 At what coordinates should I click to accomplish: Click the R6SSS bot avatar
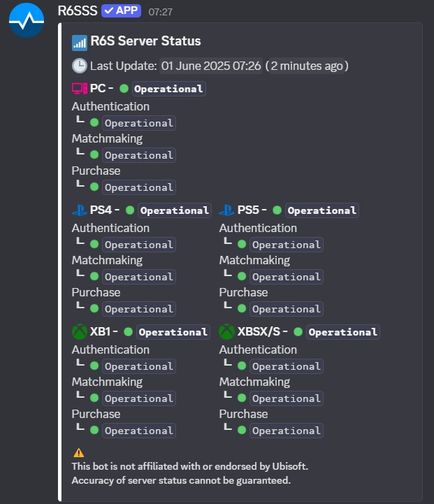point(26,21)
